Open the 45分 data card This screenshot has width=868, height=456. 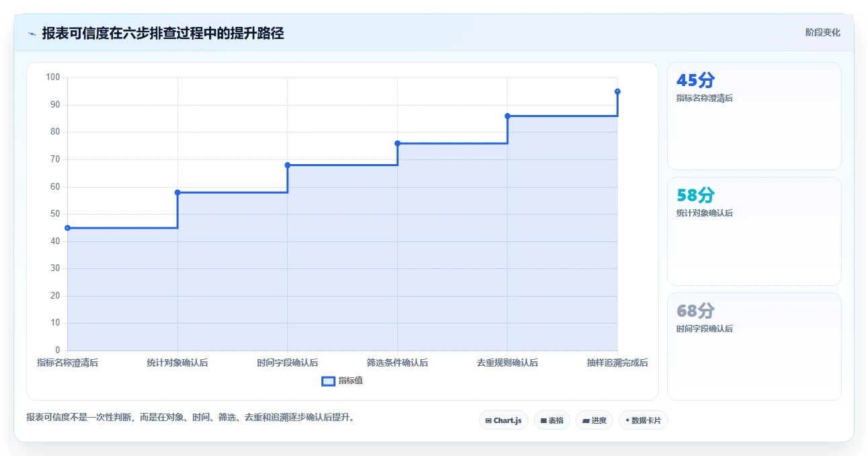[x=754, y=116]
